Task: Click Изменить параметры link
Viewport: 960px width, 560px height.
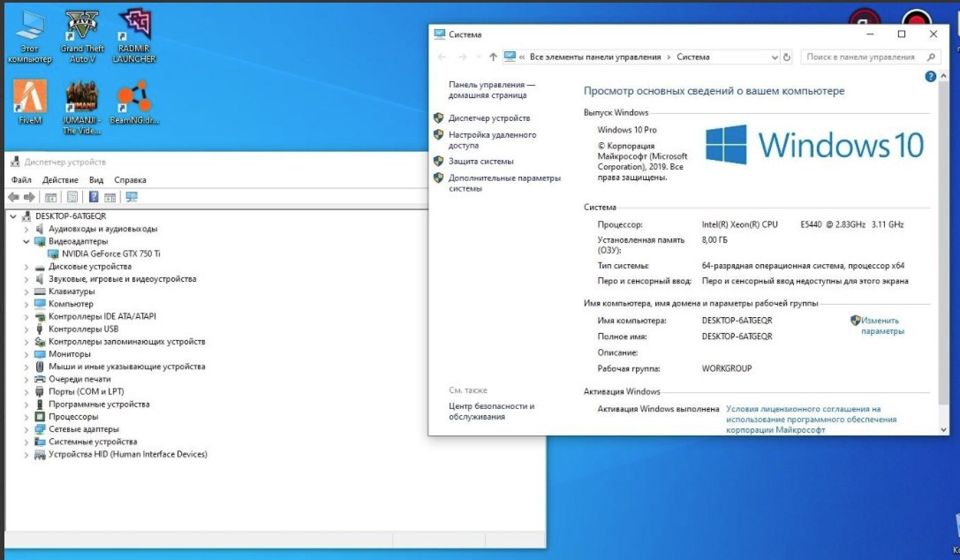Action: pos(882,326)
